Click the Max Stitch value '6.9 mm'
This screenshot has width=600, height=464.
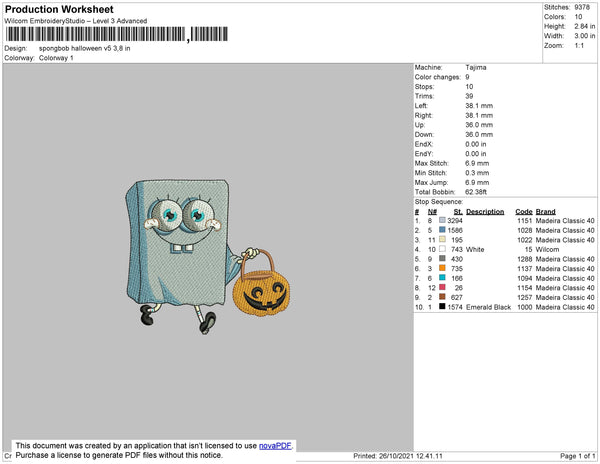[x=477, y=163]
